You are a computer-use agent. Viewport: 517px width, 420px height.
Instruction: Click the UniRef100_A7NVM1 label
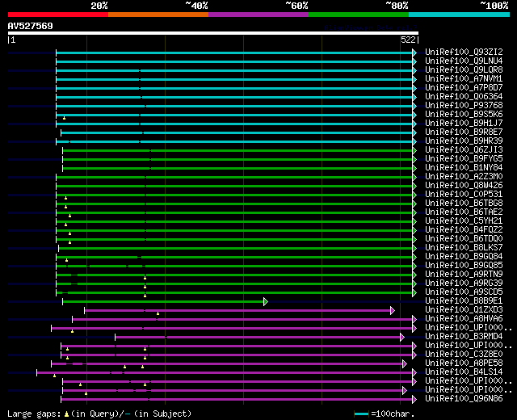(x=464, y=79)
